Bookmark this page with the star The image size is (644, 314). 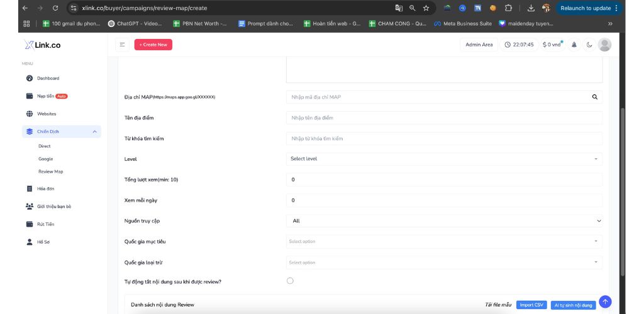[x=426, y=8]
